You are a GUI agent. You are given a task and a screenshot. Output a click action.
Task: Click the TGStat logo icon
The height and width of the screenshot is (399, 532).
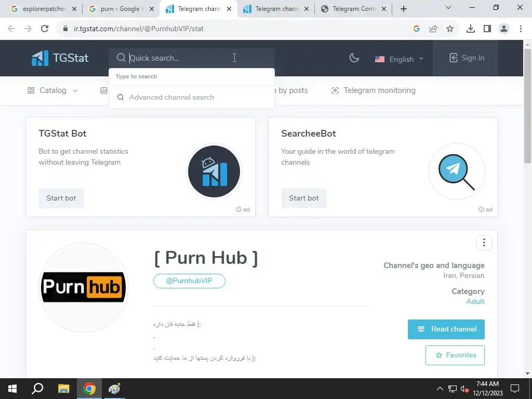pos(40,58)
